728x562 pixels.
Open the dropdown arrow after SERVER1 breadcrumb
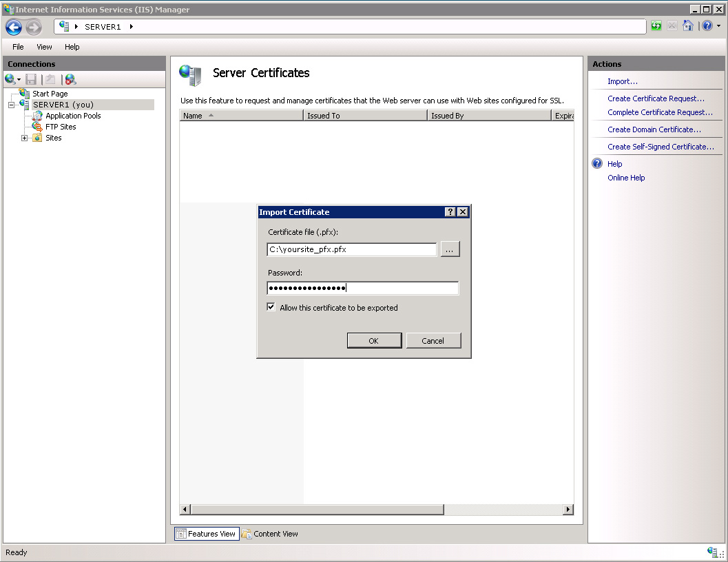coord(132,26)
